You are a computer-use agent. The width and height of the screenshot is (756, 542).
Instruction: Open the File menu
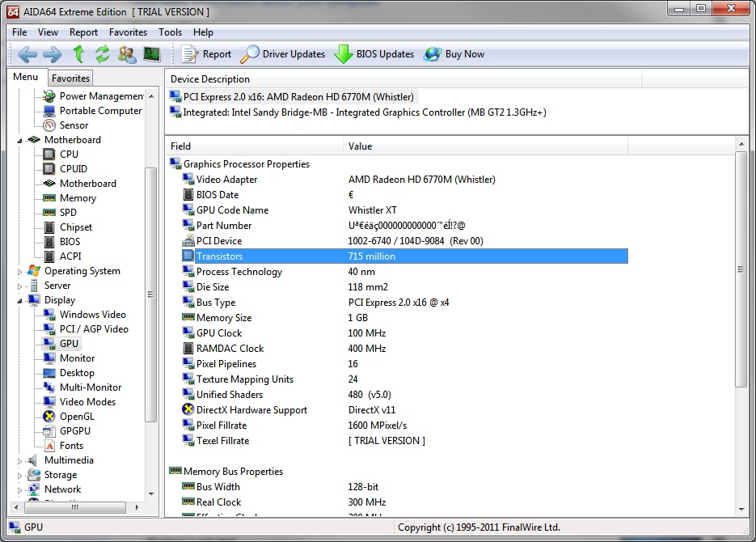pos(19,32)
